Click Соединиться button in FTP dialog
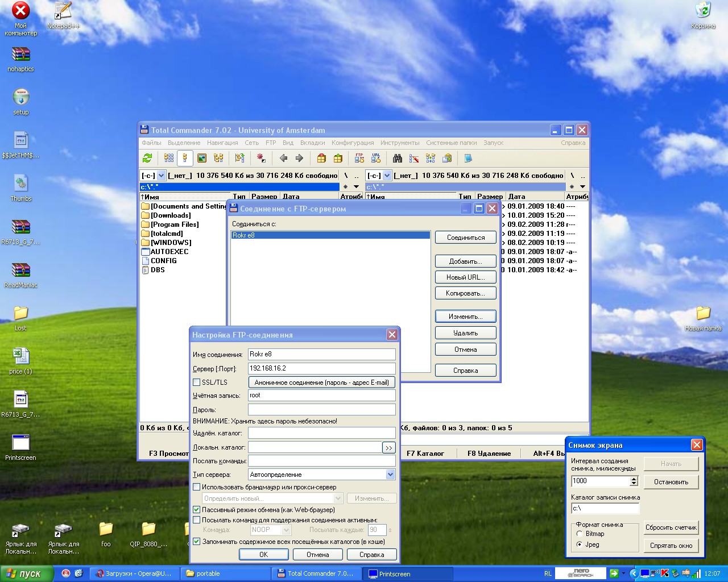 click(466, 238)
